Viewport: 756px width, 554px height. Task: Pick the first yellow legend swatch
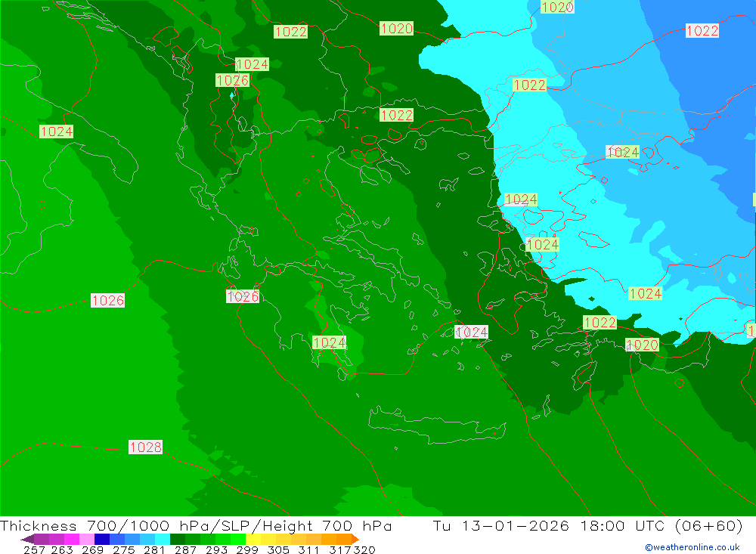coord(253,539)
